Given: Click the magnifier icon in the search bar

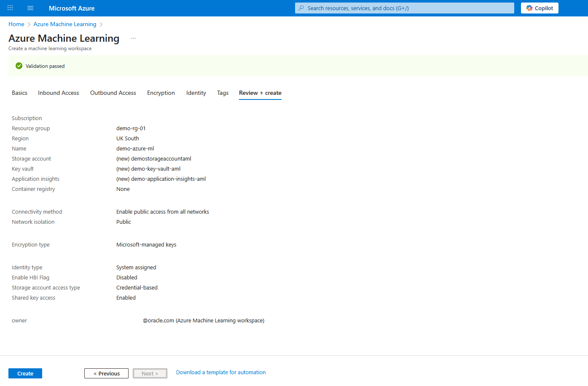Looking at the screenshot, I should tap(300, 8).
